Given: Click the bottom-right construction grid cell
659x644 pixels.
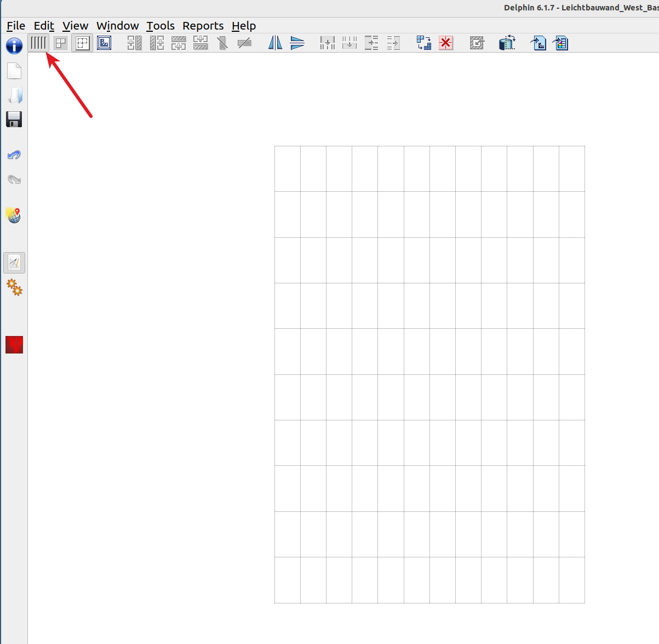Looking at the screenshot, I should (572, 580).
